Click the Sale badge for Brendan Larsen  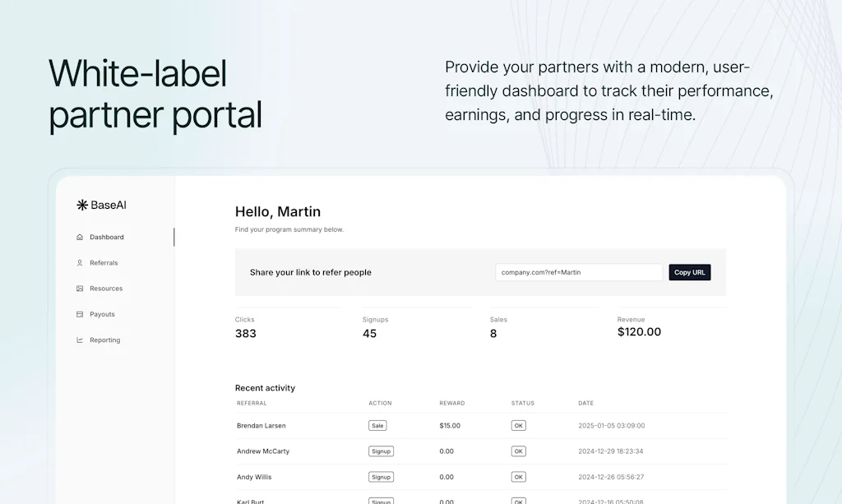[x=377, y=425]
